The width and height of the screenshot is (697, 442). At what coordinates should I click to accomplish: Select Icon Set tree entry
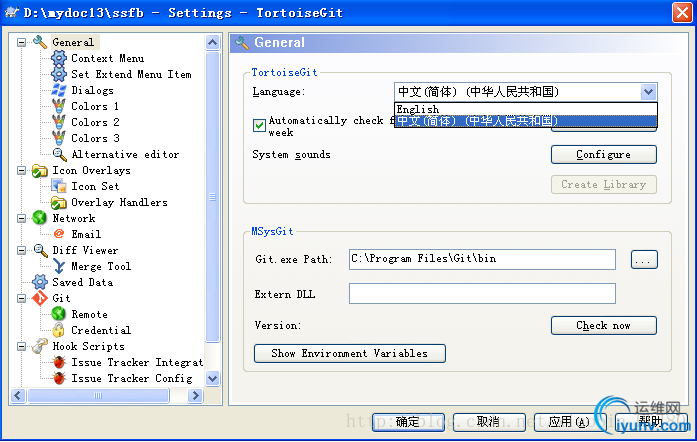pyautogui.click(x=96, y=186)
